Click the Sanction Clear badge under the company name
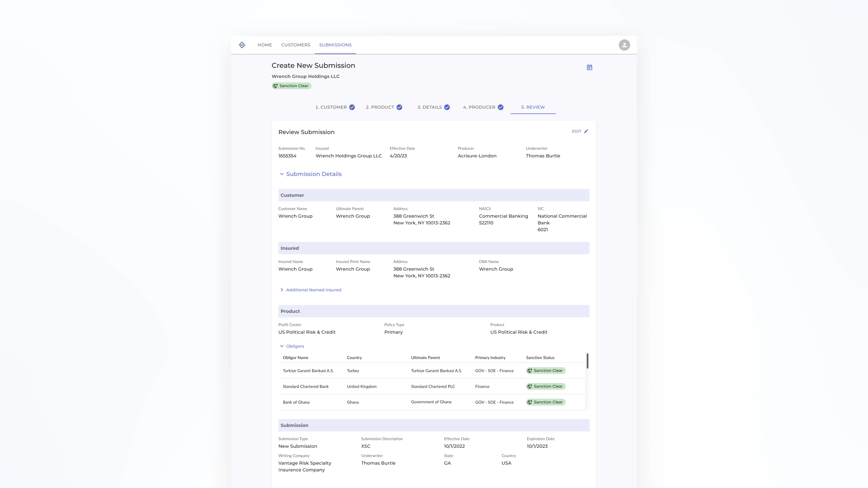The width and height of the screenshot is (868, 488). (291, 86)
